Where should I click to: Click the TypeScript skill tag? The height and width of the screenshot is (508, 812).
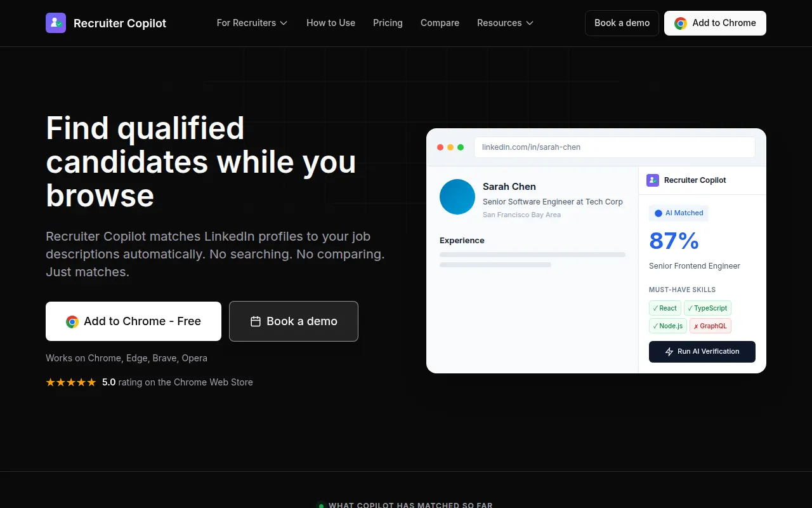pos(707,308)
